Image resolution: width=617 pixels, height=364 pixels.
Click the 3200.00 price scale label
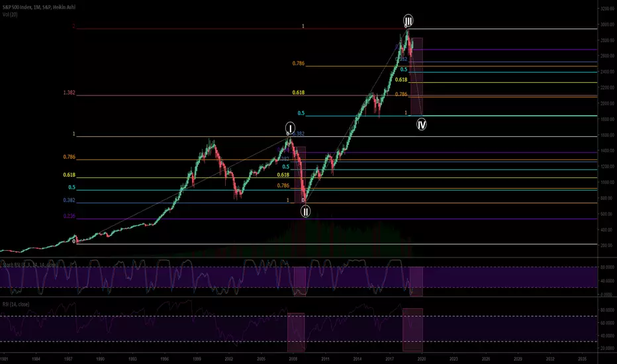point(608,9)
